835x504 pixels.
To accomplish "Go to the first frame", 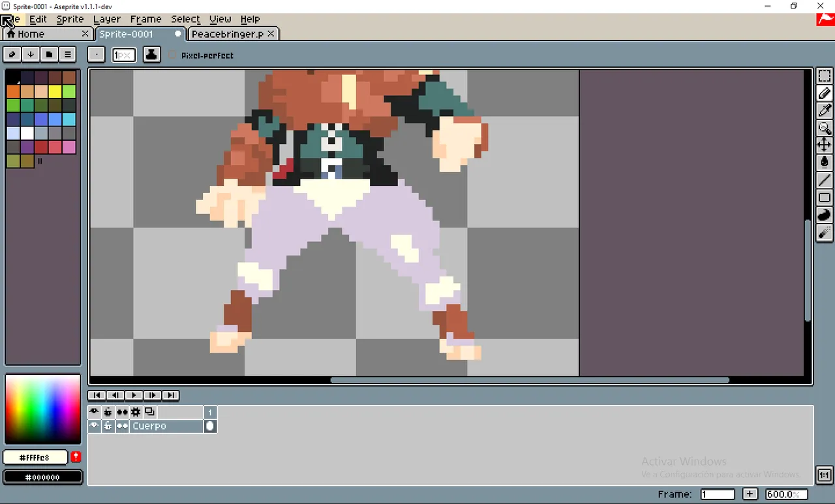I will 97,395.
